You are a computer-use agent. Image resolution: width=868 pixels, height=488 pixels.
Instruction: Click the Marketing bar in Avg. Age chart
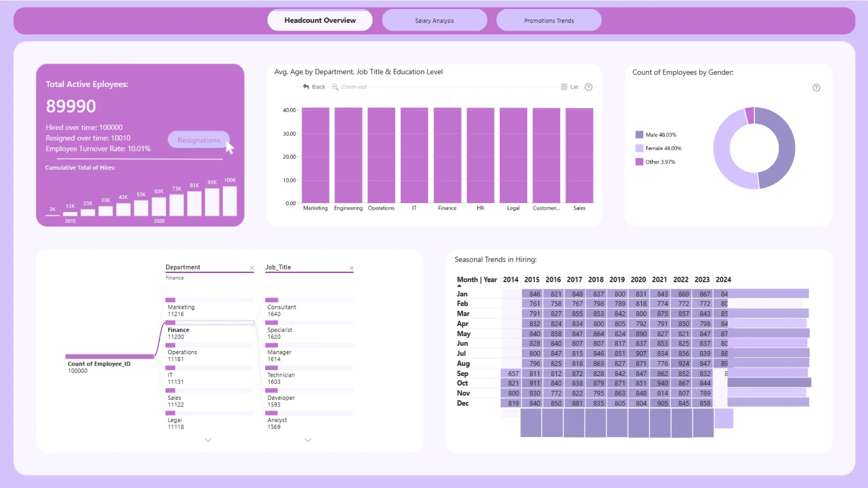click(315, 155)
